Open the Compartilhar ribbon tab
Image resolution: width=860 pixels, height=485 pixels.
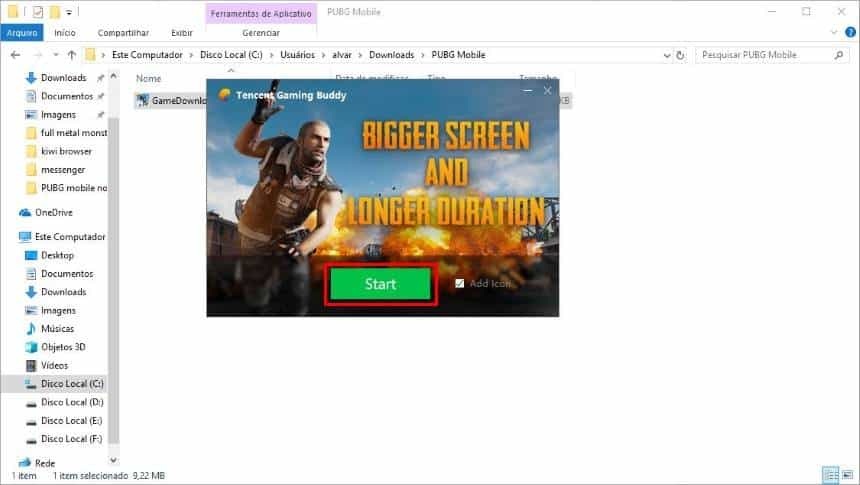tap(123, 33)
